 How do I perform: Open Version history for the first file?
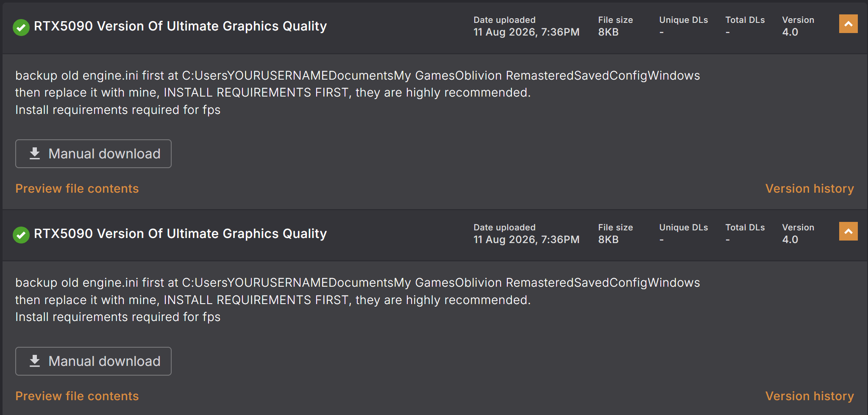click(x=810, y=188)
